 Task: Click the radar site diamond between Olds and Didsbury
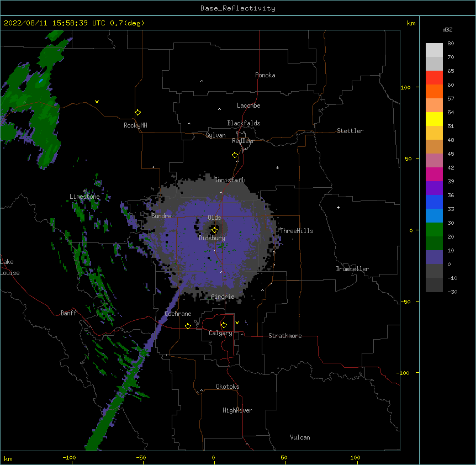tap(214, 230)
